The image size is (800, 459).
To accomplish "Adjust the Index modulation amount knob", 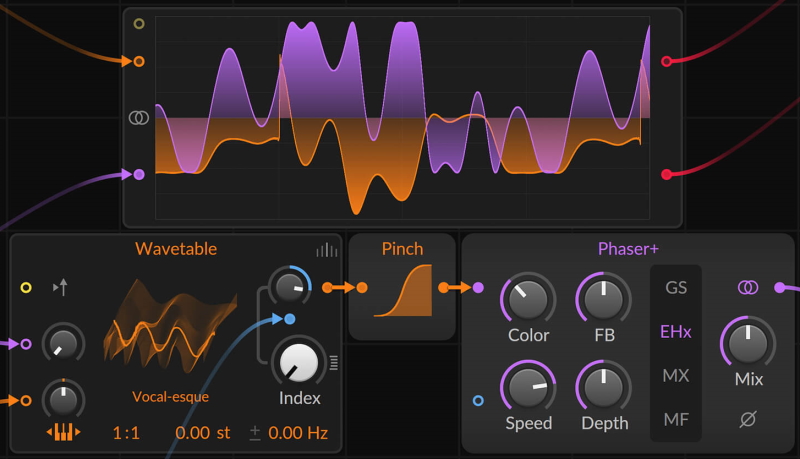I will click(289, 286).
